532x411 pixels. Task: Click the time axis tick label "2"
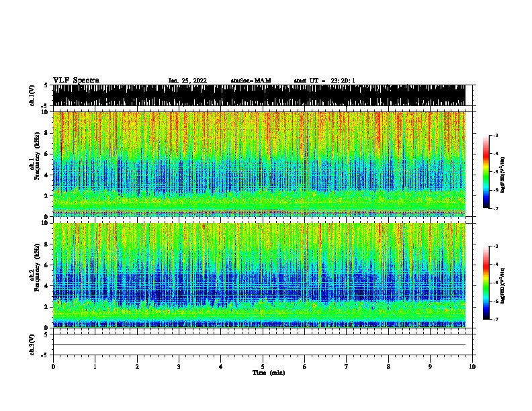click(137, 367)
